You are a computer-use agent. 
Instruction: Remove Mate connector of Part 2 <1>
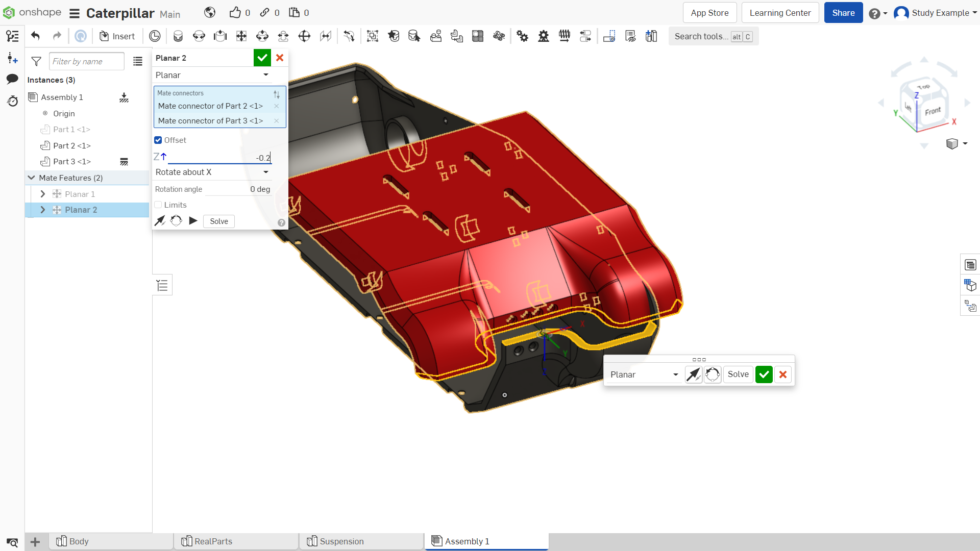(276, 106)
